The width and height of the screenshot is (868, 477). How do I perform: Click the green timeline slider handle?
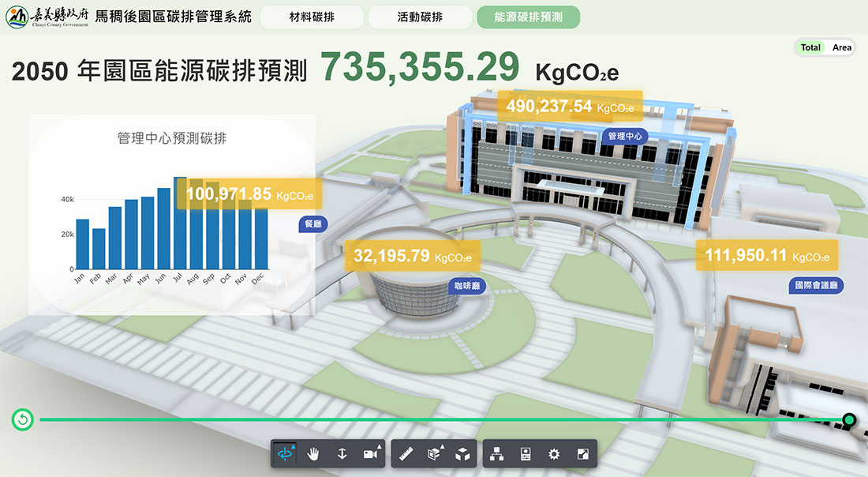pyautogui.click(x=849, y=419)
